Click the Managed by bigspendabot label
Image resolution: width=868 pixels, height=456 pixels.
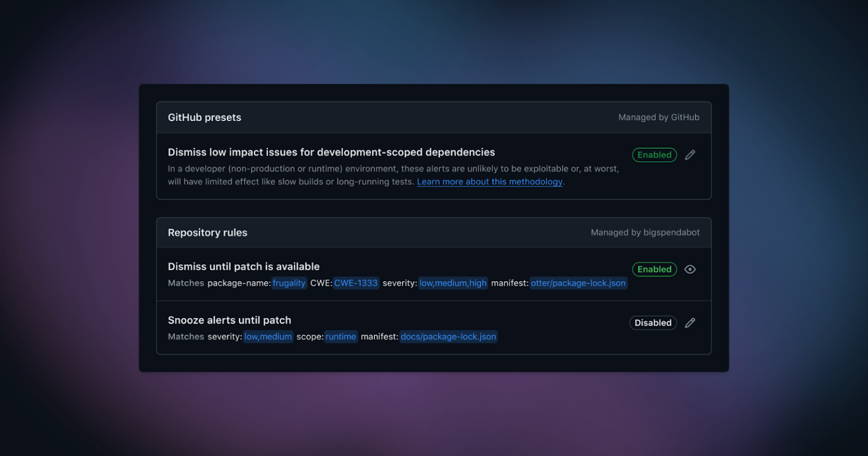tap(645, 232)
